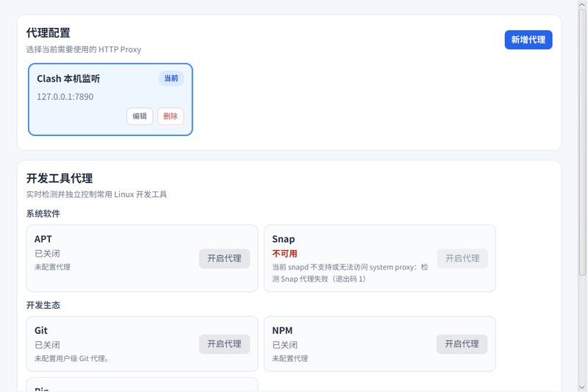The width and height of the screenshot is (588, 392).
Task: Click the Snap 不可用 status text
Action: pos(284,254)
